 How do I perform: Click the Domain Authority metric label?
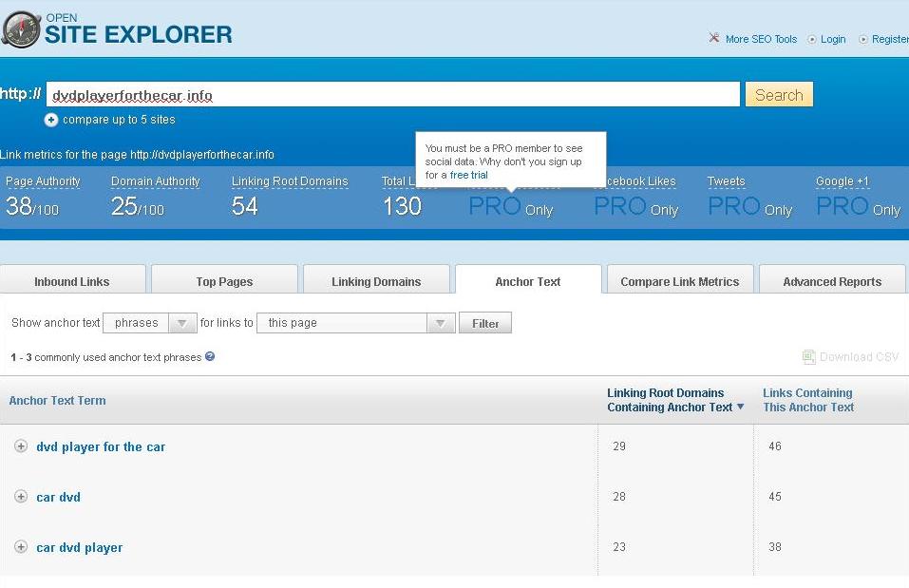click(156, 181)
